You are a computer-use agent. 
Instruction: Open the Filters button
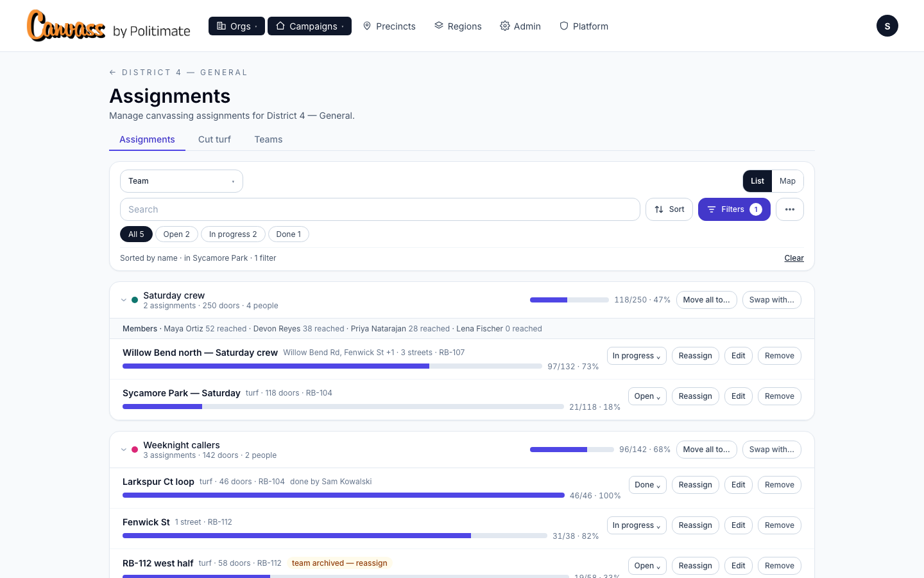click(x=734, y=209)
